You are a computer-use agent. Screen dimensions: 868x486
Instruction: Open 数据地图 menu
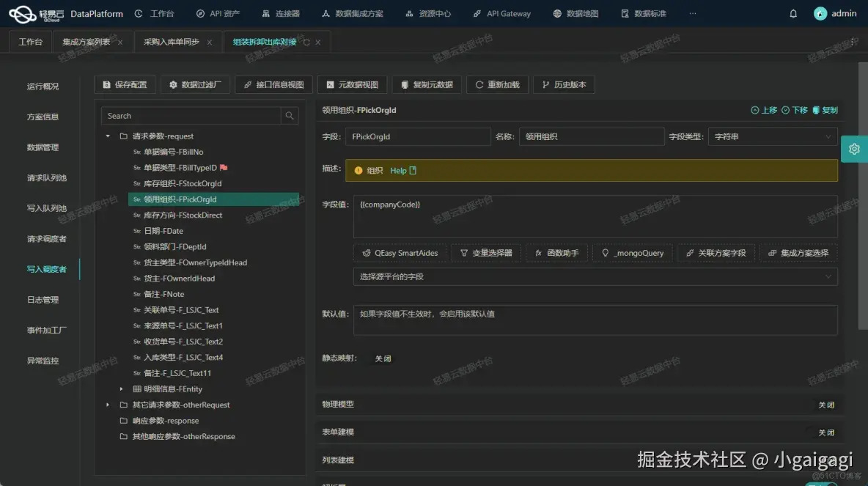[575, 13]
